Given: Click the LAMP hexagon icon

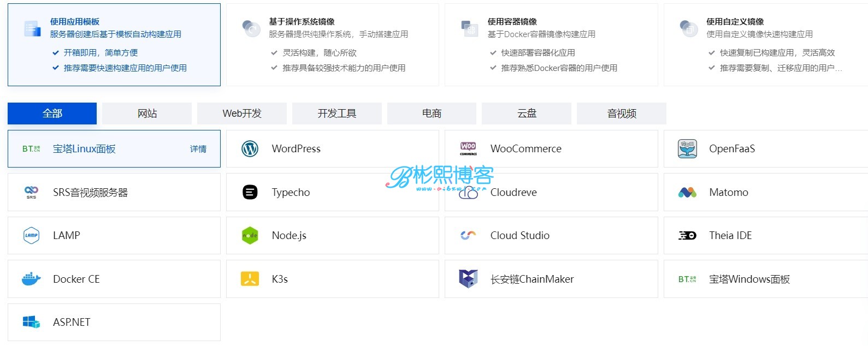Looking at the screenshot, I should tap(32, 235).
